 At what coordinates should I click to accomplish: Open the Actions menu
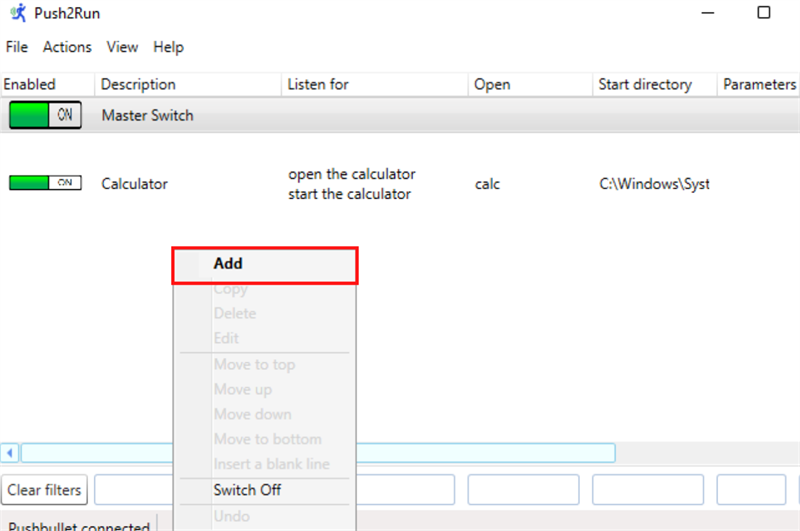pyautogui.click(x=67, y=47)
